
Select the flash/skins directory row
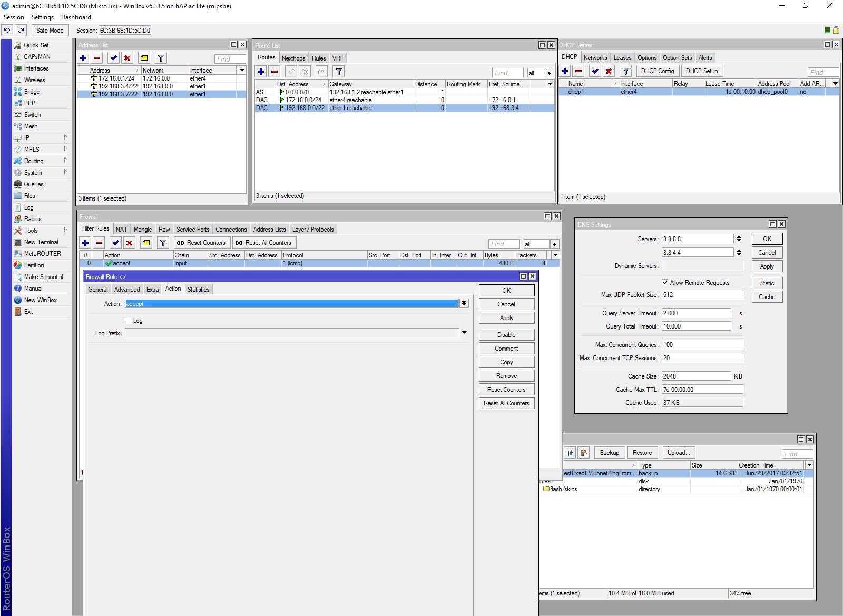[x=677, y=489]
